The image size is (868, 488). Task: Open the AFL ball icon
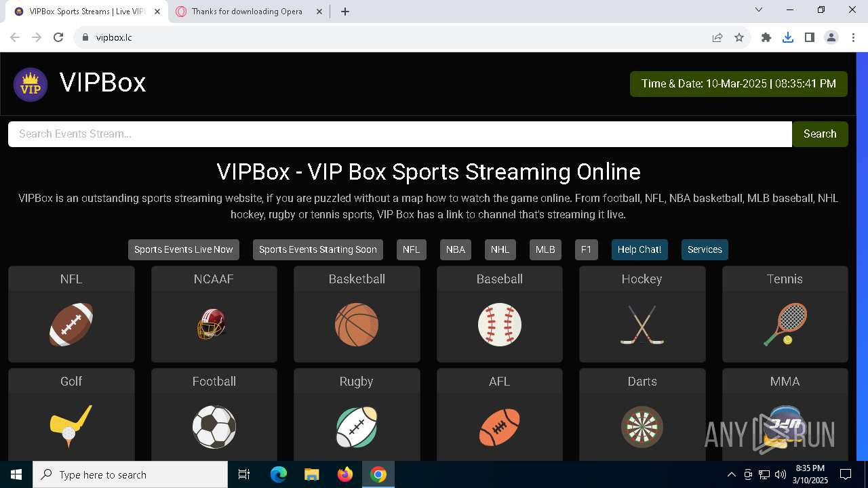coord(500,427)
